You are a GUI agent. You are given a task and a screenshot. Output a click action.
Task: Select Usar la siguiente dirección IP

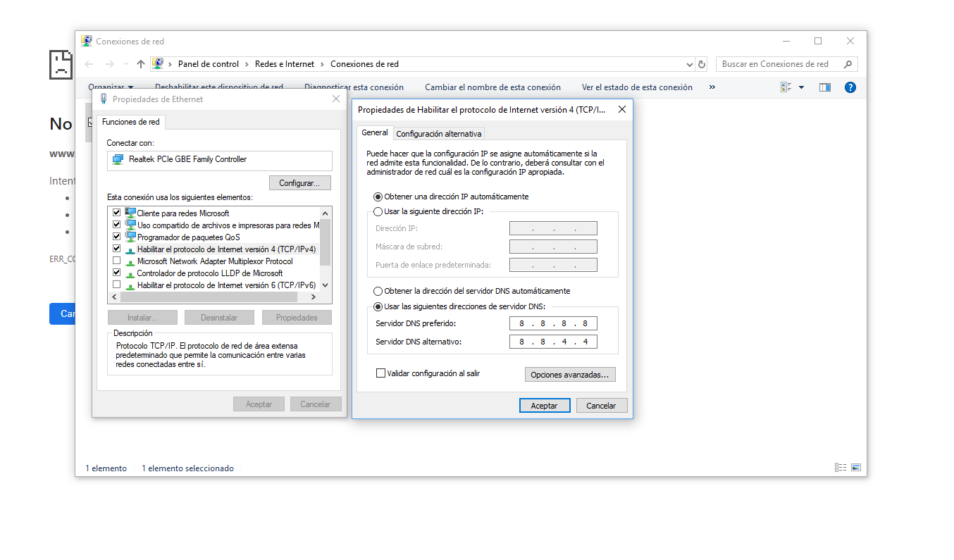click(378, 211)
